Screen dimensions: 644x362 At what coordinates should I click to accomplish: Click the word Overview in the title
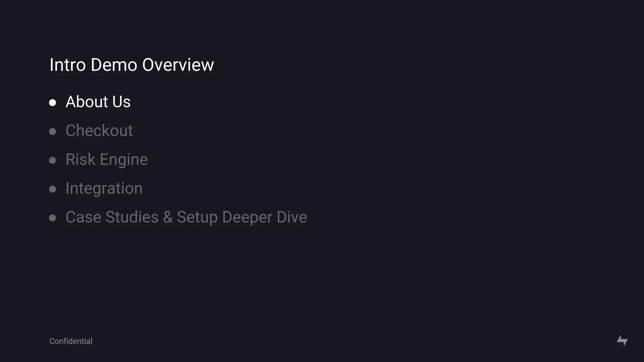pos(178,65)
